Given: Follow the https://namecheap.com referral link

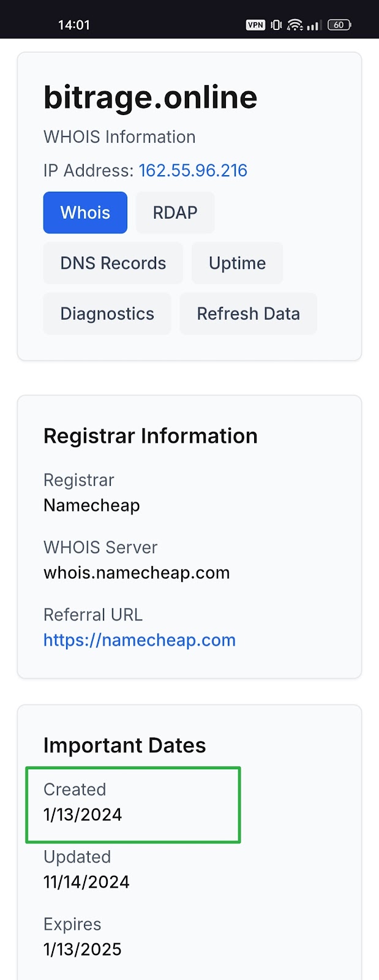Looking at the screenshot, I should pos(140,640).
